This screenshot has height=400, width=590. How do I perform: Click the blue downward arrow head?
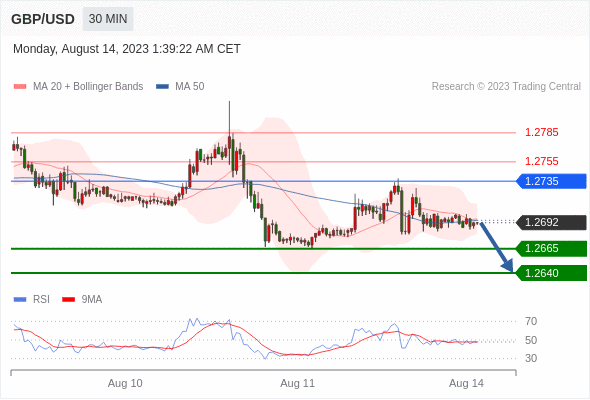tap(508, 266)
